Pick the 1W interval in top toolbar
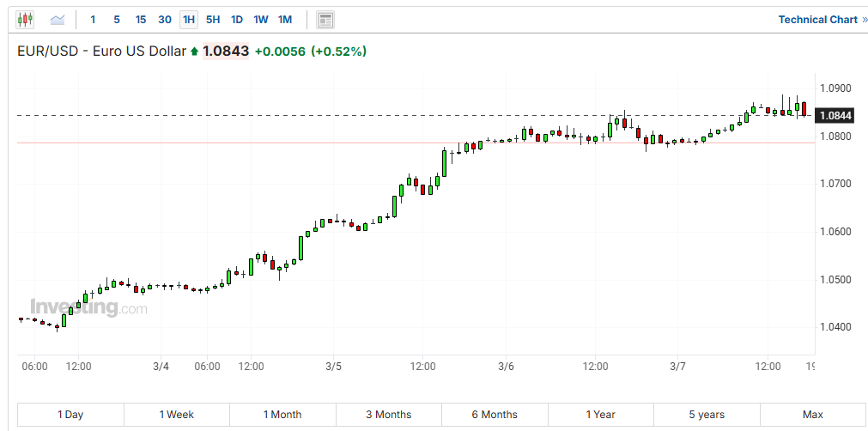Image resolution: width=868 pixels, height=431 pixels. (x=261, y=19)
